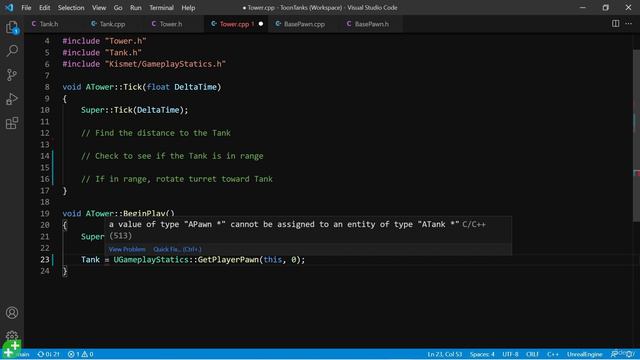The height and width of the screenshot is (360, 640).
Task: Switch to the Tower.h tab
Action: tap(171, 24)
